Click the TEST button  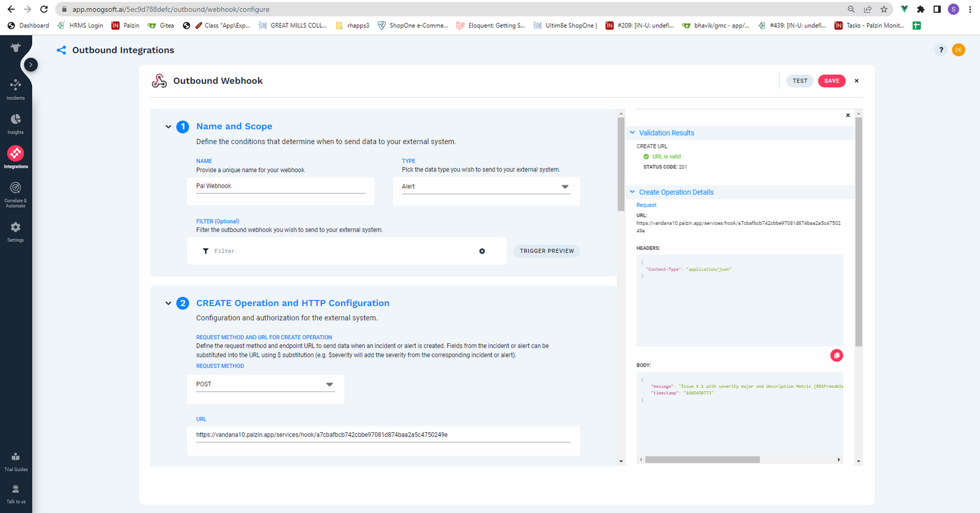click(800, 81)
